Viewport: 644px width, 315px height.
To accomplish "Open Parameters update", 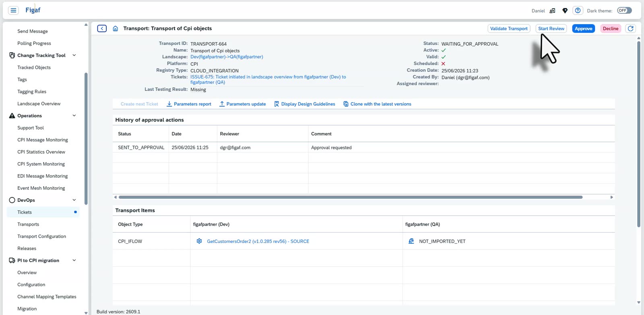I will (x=242, y=104).
